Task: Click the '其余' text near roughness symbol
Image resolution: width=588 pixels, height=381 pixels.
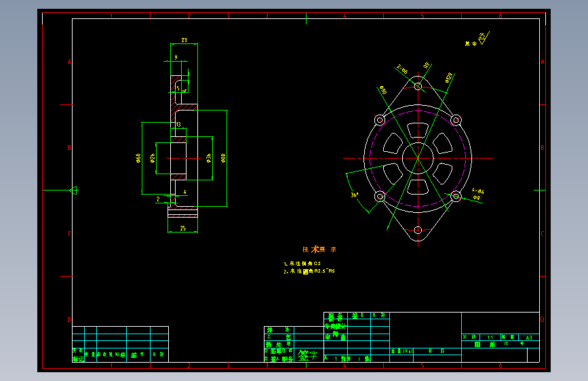Action: [x=471, y=44]
